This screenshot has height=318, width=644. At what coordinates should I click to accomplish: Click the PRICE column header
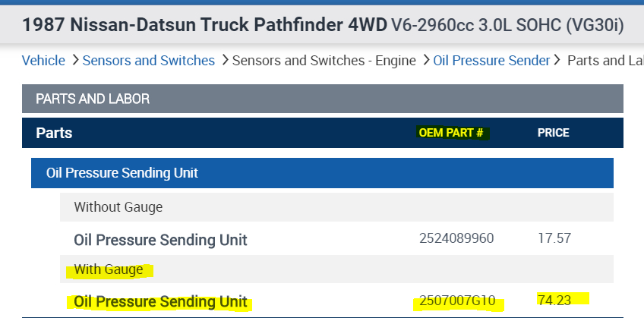pyautogui.click(x=553, y=133)
